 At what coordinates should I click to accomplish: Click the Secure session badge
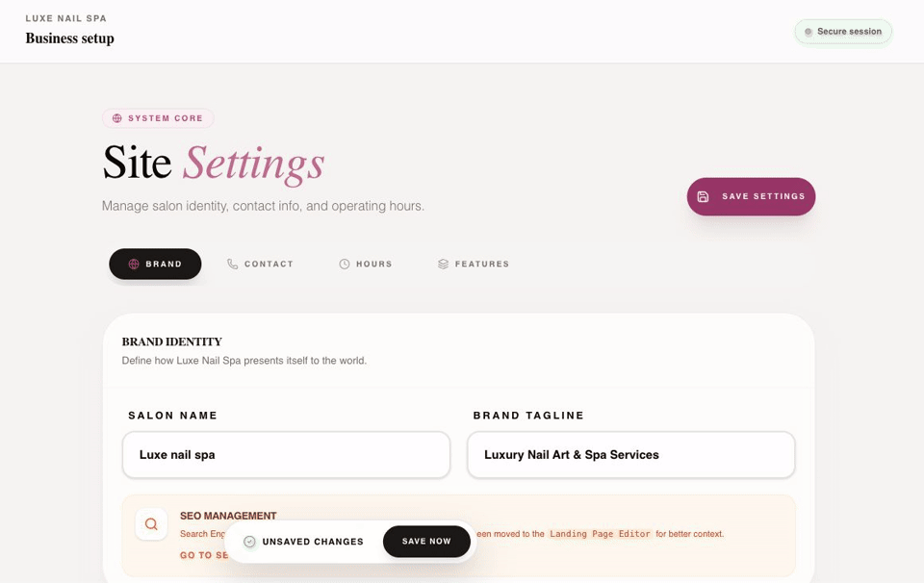click(x=843, y=32)
